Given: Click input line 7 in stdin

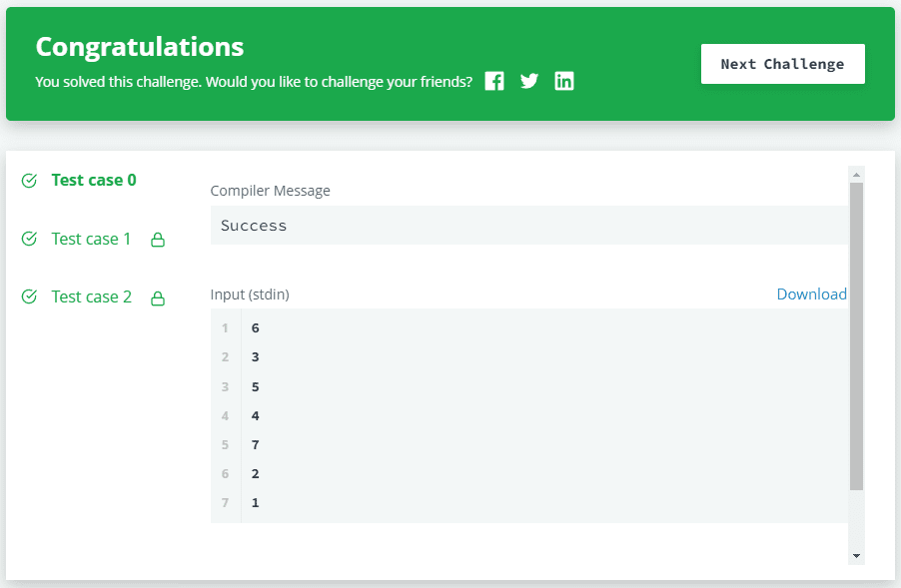Looking at the screenshot, I should point(256,502).
